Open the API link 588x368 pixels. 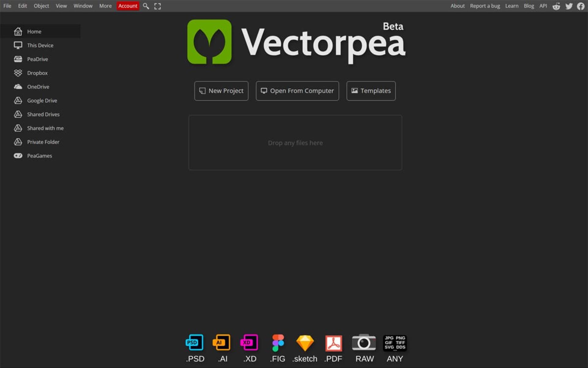(543, 6)
